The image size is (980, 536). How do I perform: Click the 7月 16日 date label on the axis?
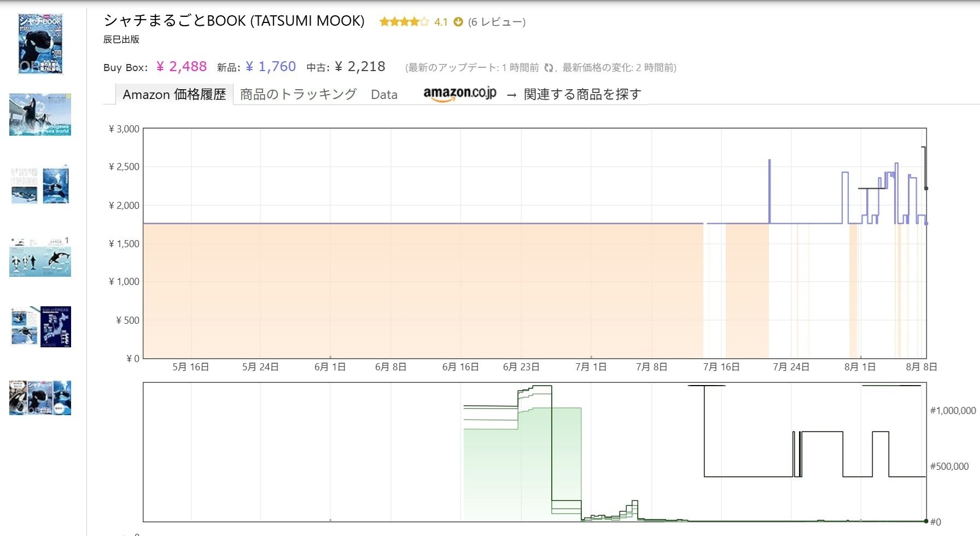click(721, 367)
